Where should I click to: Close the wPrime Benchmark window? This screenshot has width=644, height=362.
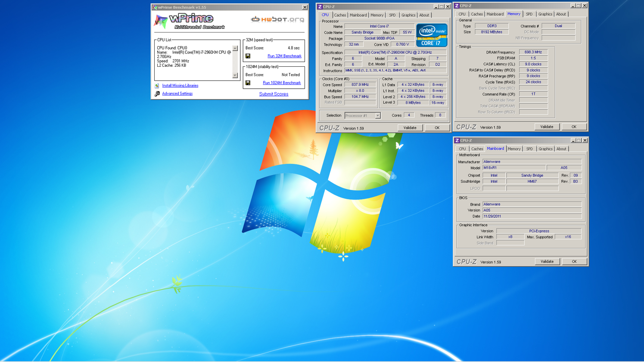[305, 7]
